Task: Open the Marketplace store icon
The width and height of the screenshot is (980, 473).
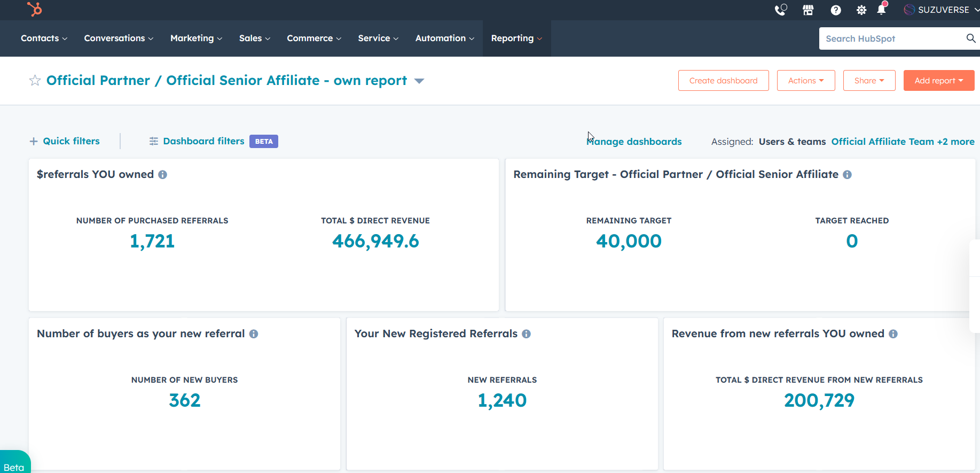Action: [808, 10]
